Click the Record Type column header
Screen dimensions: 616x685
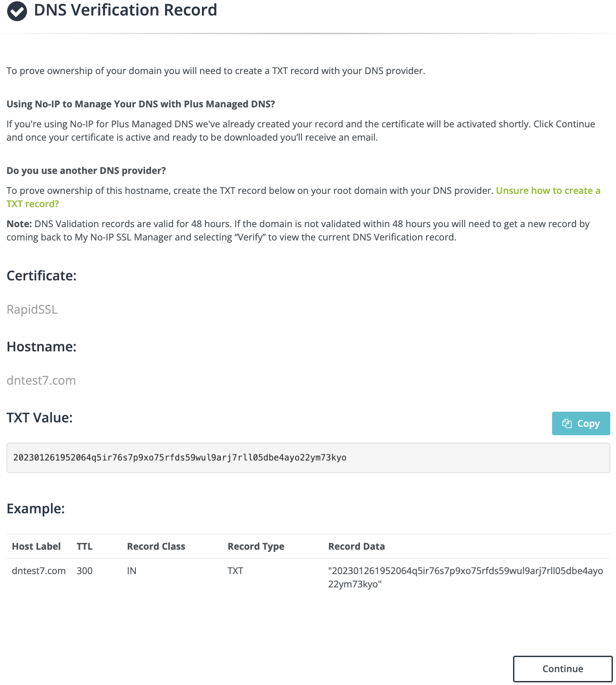256,546
